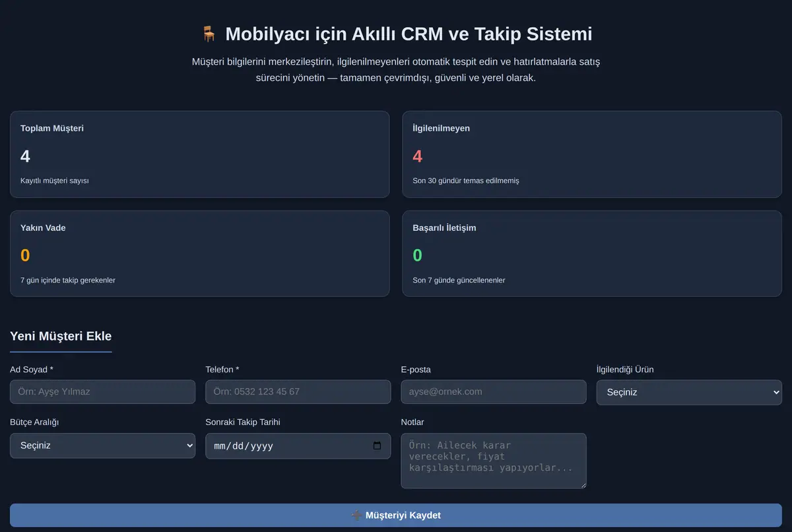Click the red İlgilenilmeyen count 4
The width and height of the screenshot is (792, 532).
coord(417,156)
